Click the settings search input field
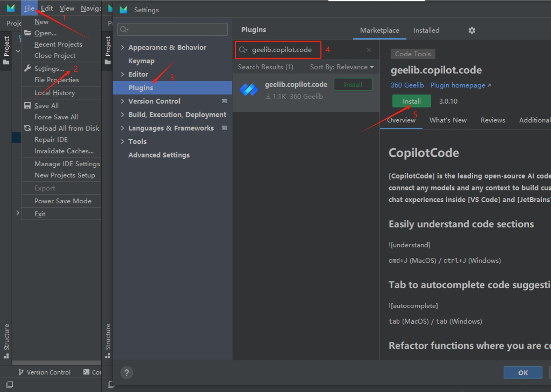Image resolution: width=551 pixels, height=392 pixels. [172, 29]
